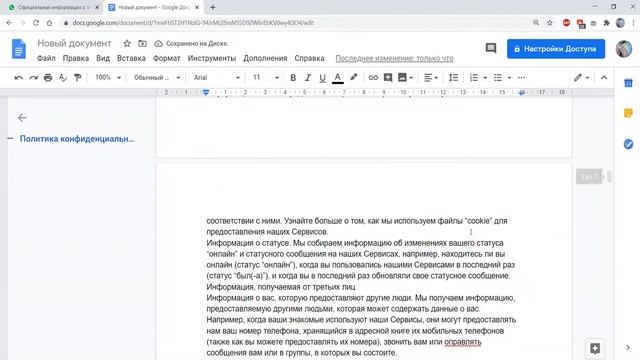
Task: Open the browser extensions puzzle icon
Action: point(607,23)
